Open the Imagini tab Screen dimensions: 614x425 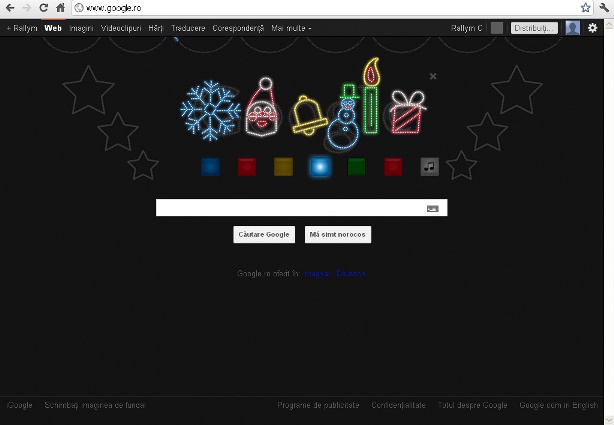pyautogui.click(x=81, y=28)
